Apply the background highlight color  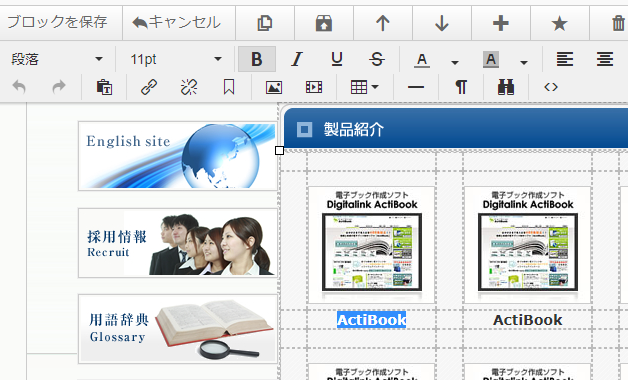pyautogui.click(x=491, y=60)
